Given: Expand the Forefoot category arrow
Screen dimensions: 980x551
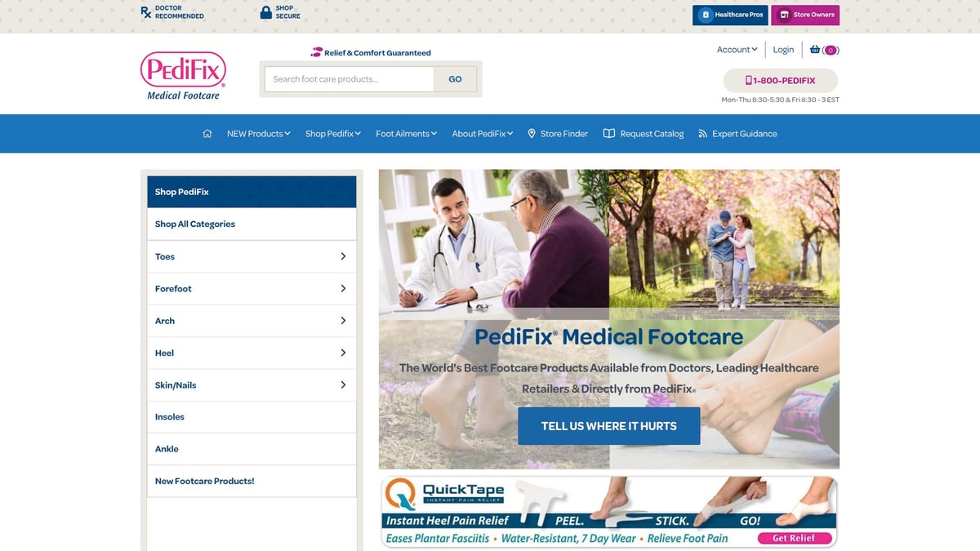Looking at the screenshot, I should click(343, 288).
